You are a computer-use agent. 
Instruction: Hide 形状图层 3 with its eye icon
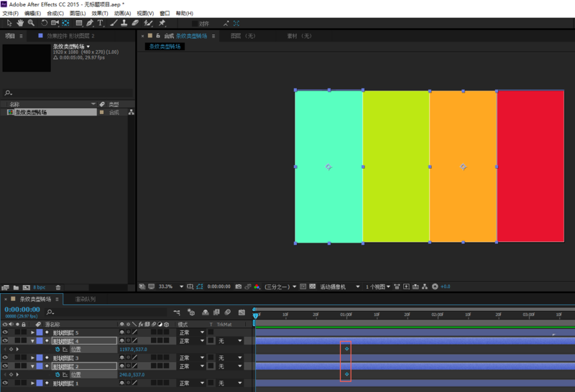point(5,358)
